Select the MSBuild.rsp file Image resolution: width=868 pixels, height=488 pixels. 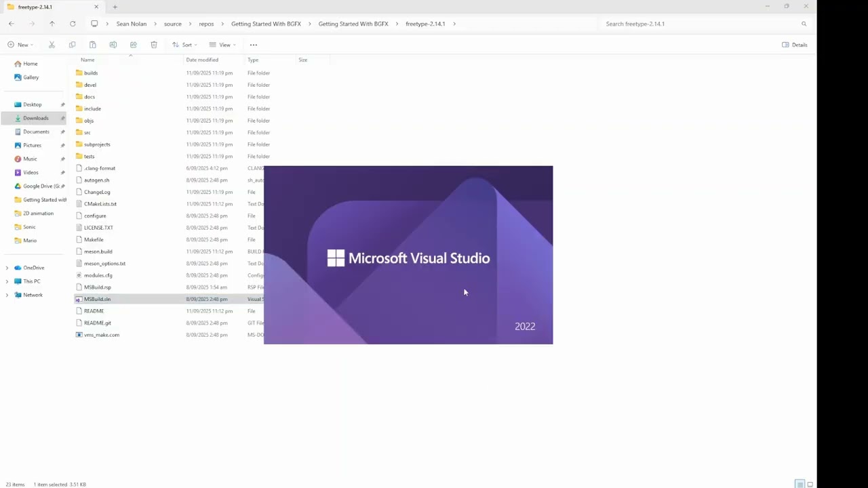[98, 287]
